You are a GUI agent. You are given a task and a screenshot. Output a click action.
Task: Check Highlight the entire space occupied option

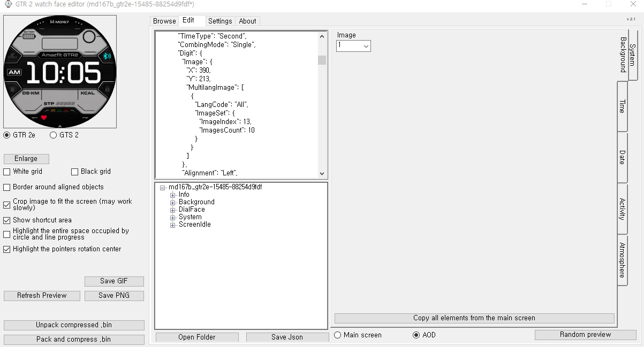point(7,234)
